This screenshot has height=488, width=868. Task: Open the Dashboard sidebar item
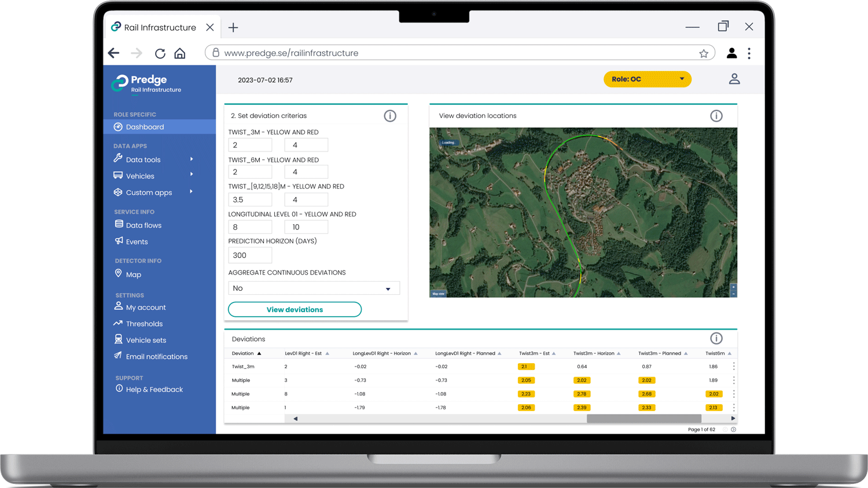point(160,127)
